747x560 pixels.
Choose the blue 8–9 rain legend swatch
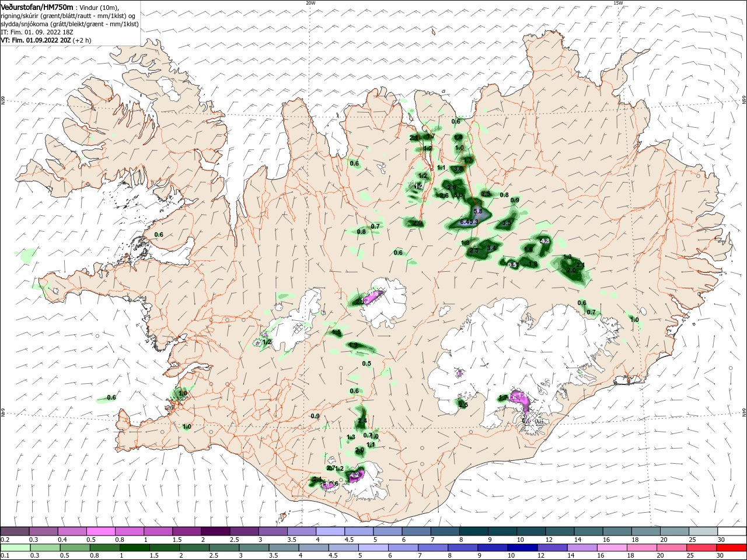click(x=463, y=548)
